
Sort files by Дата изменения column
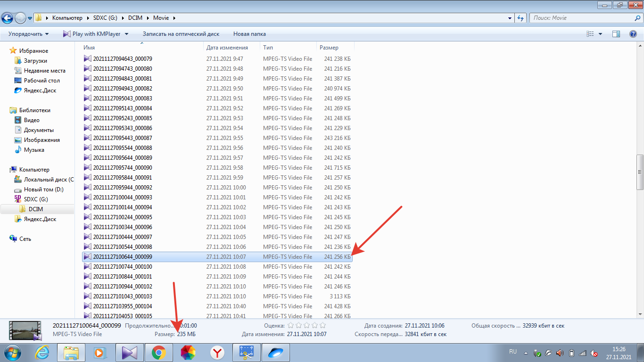click(227, 48)
